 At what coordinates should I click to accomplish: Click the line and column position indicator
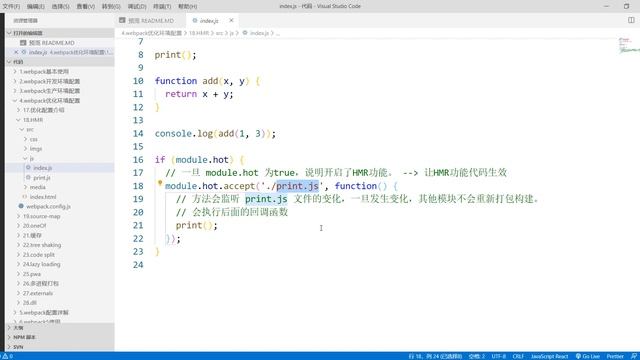[x=435, y=356]
